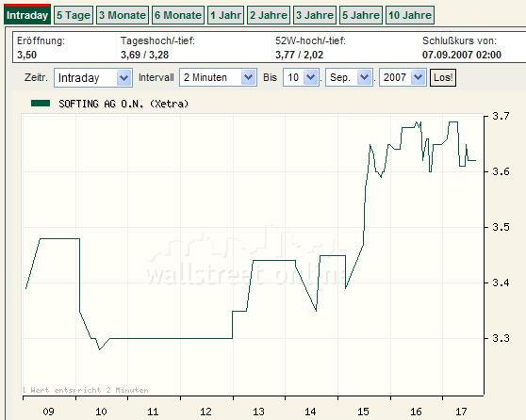Click the 3.4 y-axis price label

coord(501,283)
